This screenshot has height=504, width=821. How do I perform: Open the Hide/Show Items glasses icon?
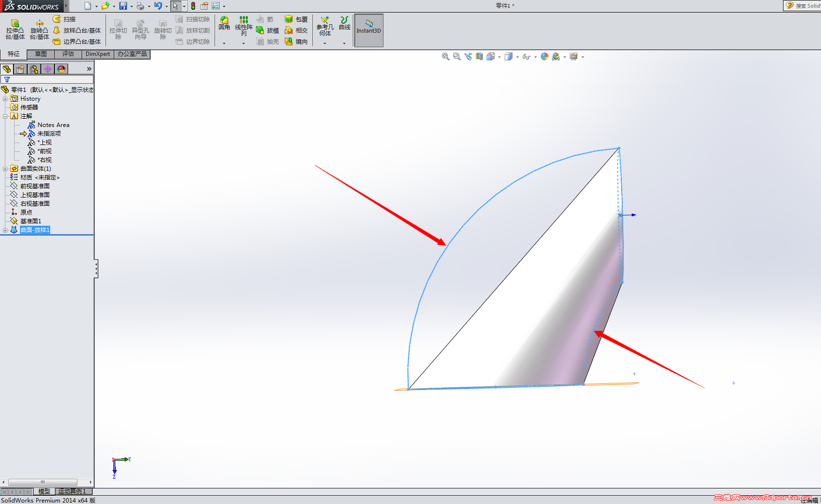point(526,56)
